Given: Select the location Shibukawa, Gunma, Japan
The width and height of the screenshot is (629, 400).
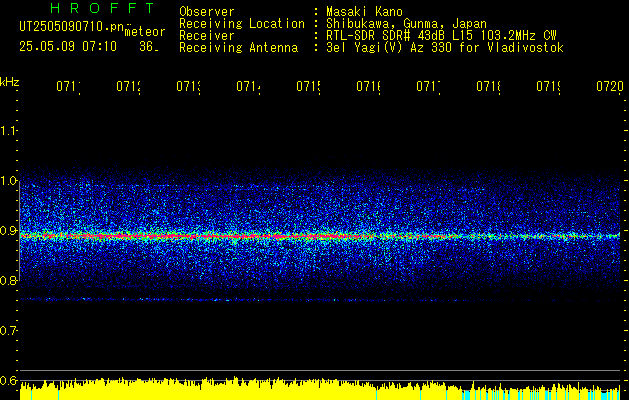Looking at the screenshot, I should pos(406,24).
